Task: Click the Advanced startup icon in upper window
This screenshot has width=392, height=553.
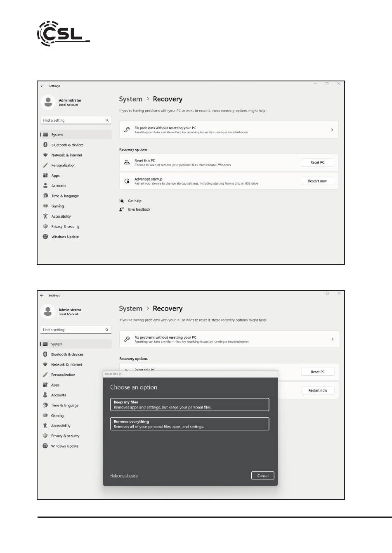Action: (x=127, y=181)
